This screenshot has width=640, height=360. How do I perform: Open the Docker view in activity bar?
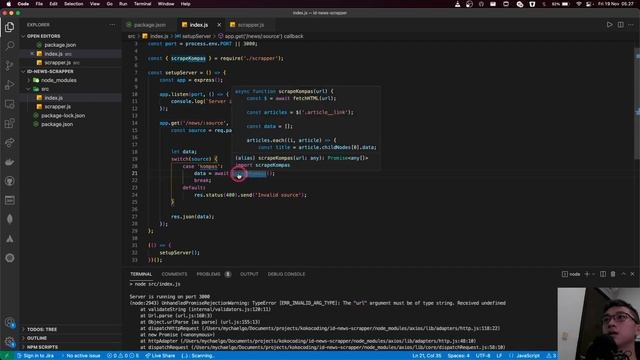(x=9, y=162)
